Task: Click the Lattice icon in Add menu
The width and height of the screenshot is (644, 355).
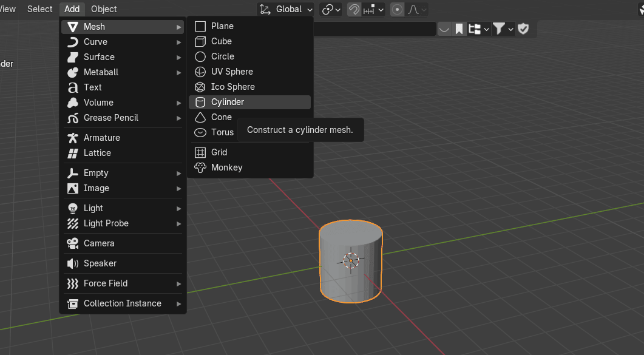Action: point(73,153)
